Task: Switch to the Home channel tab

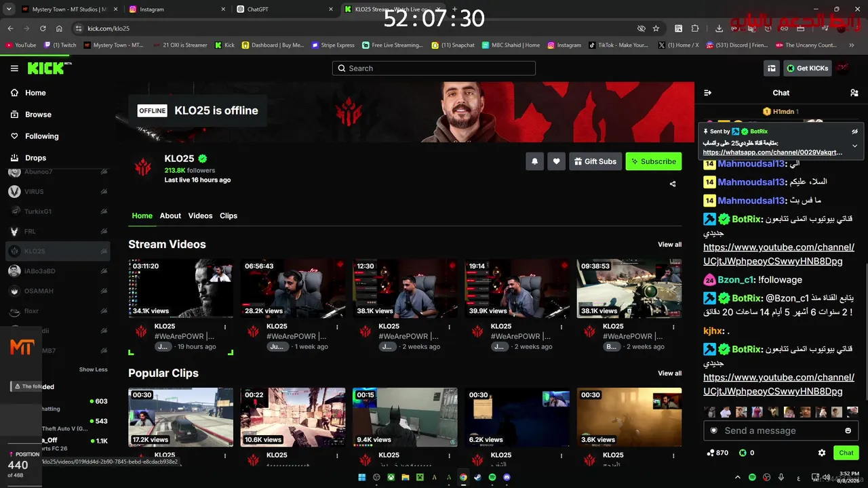Action: tap(142, 216)
